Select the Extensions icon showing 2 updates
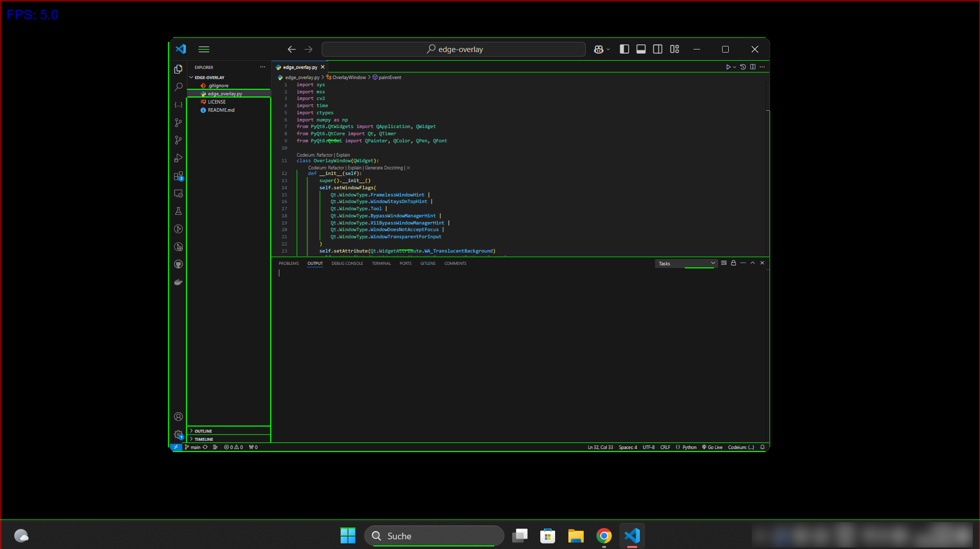Screen dimensions: 980x549 [x=178, y=176]
